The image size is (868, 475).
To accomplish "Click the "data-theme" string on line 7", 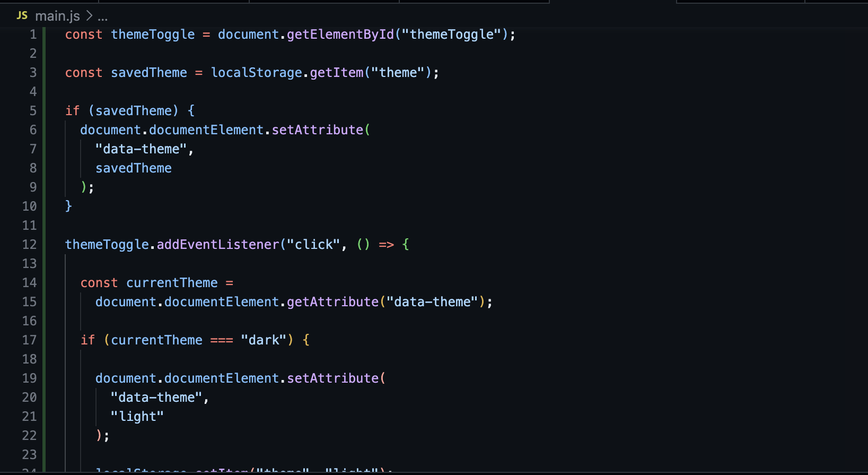I will [x=141, y=149].
